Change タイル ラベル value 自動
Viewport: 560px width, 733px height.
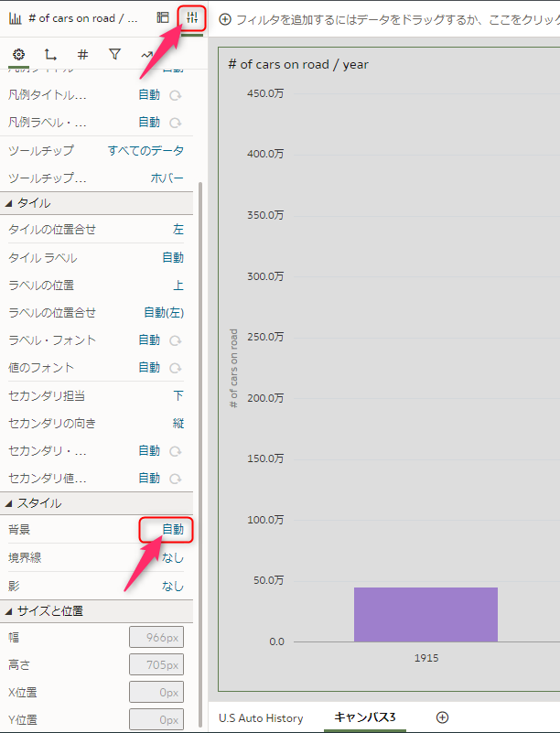coord(173,257)
